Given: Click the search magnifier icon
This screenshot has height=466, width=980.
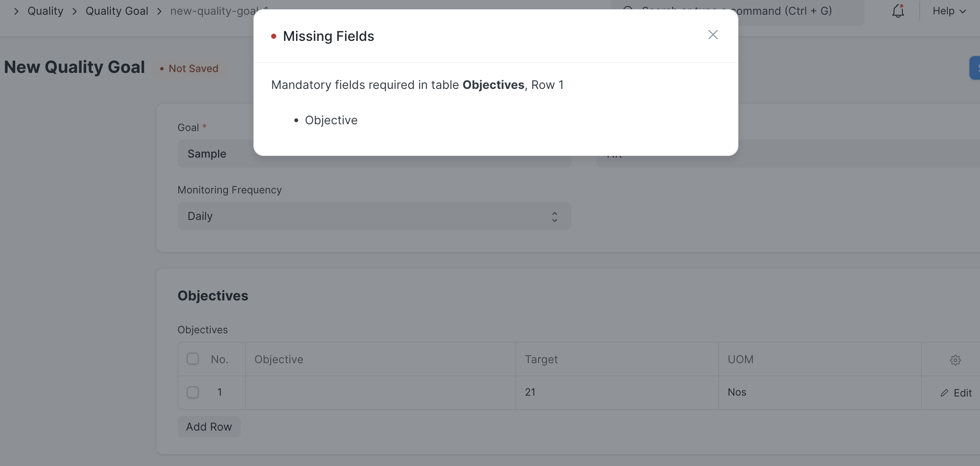Looking at the screenshot, I should (x=628, y=8).
